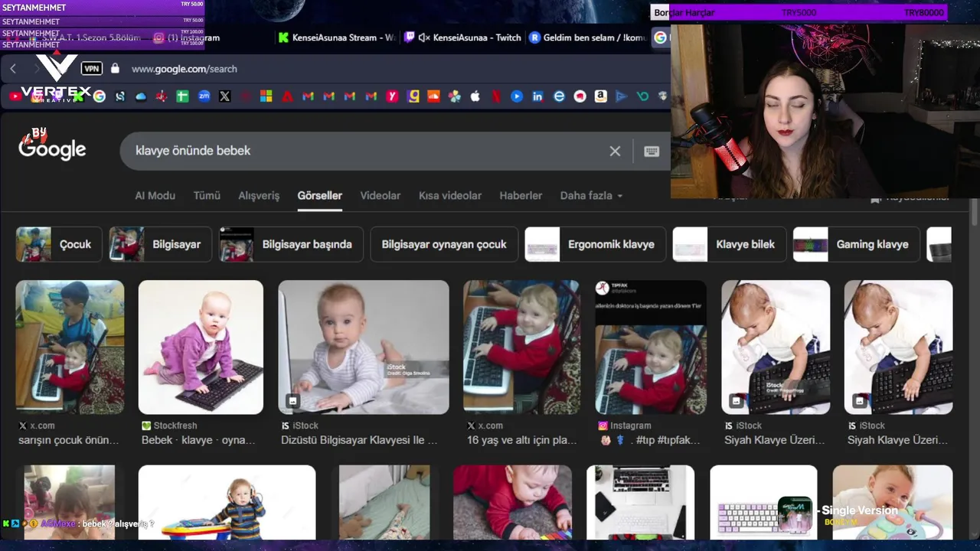Select the Çocuk filter chip
This screenshot has width=980, height=551.
59,245
